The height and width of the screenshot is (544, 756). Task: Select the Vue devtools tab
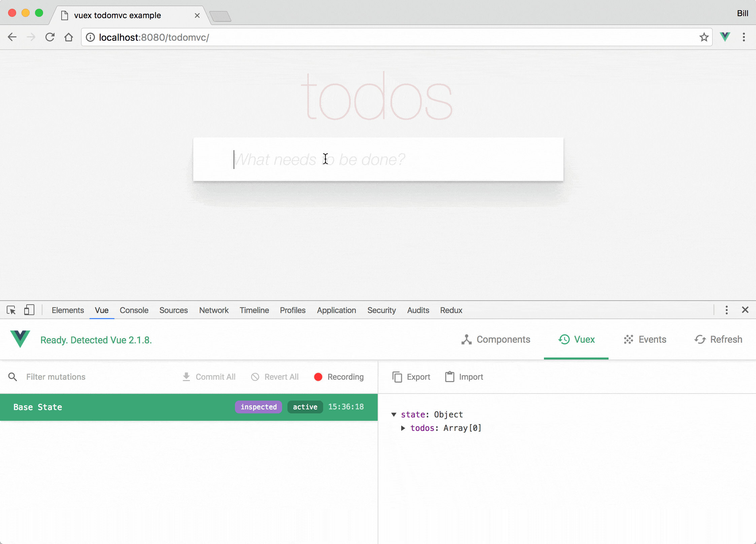point(102,310)
